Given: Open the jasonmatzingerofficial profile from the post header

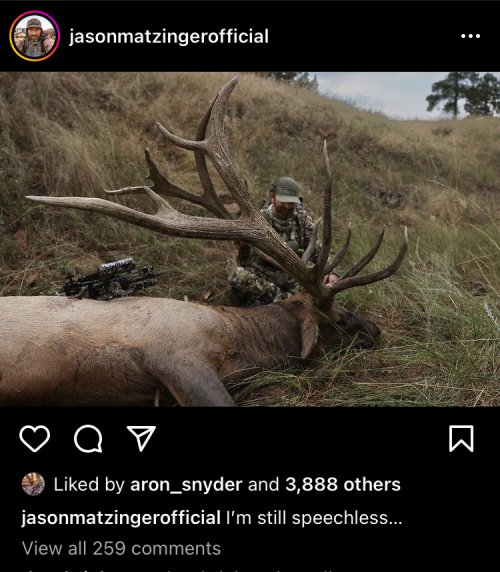Looking at the screenshot, I should tap(169, 36).
